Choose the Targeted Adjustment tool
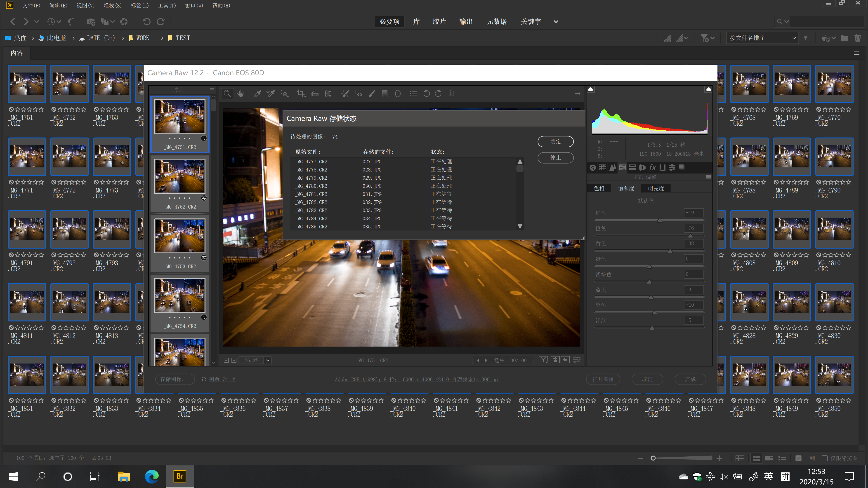Image resolution: width=868 pixels, height=488 pixels. pos(284,94)
